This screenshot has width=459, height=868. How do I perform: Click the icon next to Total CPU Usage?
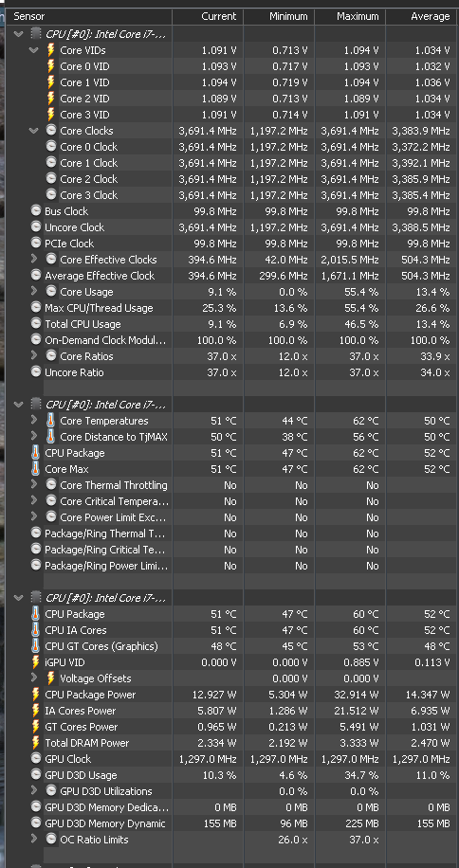[36, 323]
